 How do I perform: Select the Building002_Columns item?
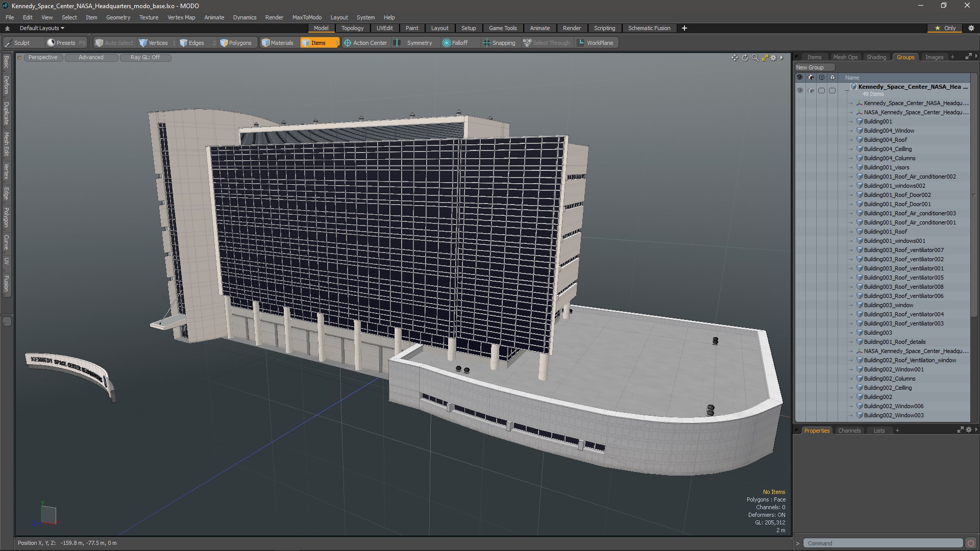[889, 379]
